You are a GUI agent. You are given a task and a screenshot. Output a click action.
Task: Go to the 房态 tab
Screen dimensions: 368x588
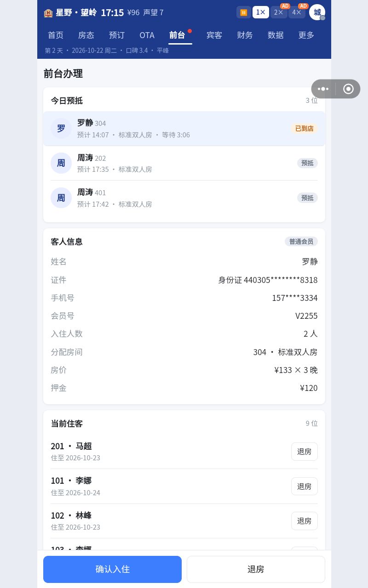86,35
